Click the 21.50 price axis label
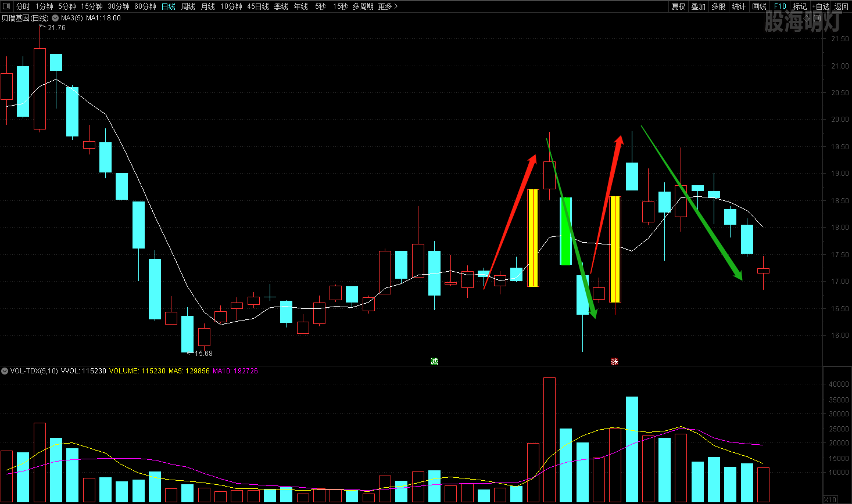 click(x=840, y=39)
